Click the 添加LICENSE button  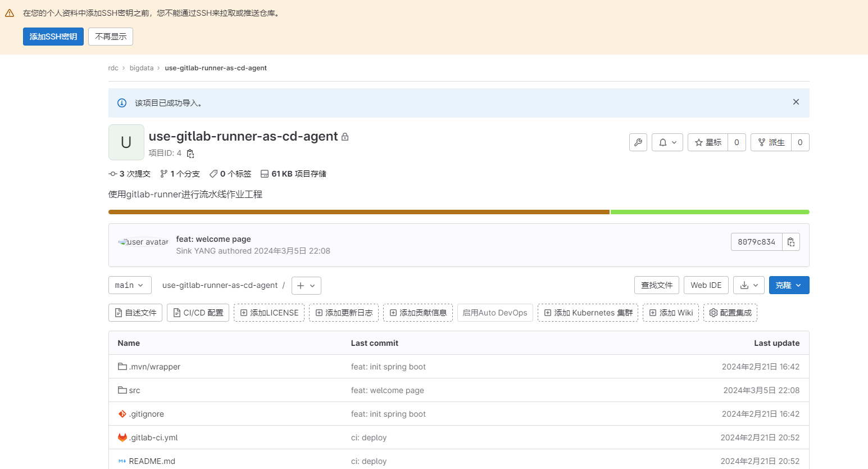269,313
